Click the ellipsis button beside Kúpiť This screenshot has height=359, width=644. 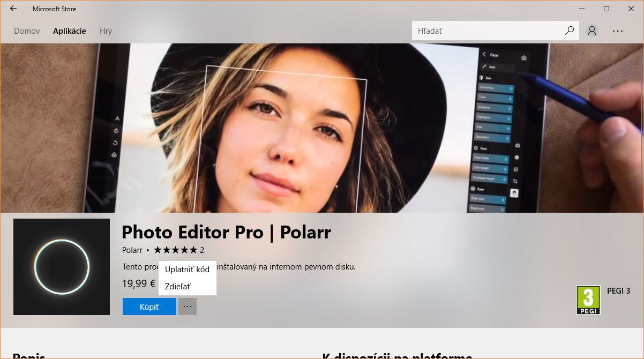(x=188, y=306)
